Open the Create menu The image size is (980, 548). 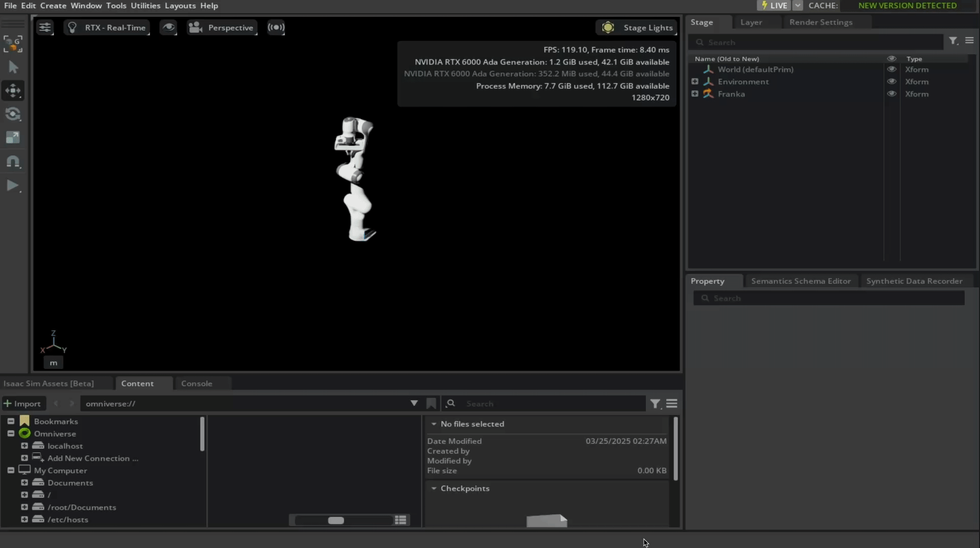(x=53, y=6)
